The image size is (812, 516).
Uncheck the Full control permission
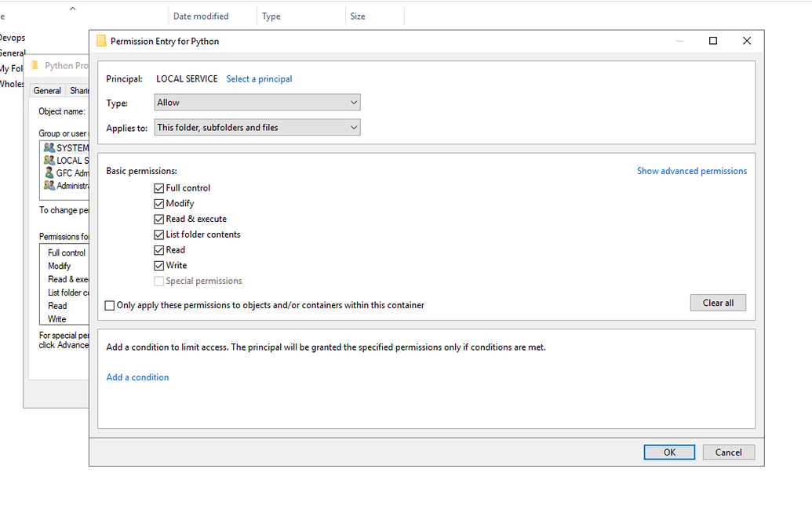point(160,187)
